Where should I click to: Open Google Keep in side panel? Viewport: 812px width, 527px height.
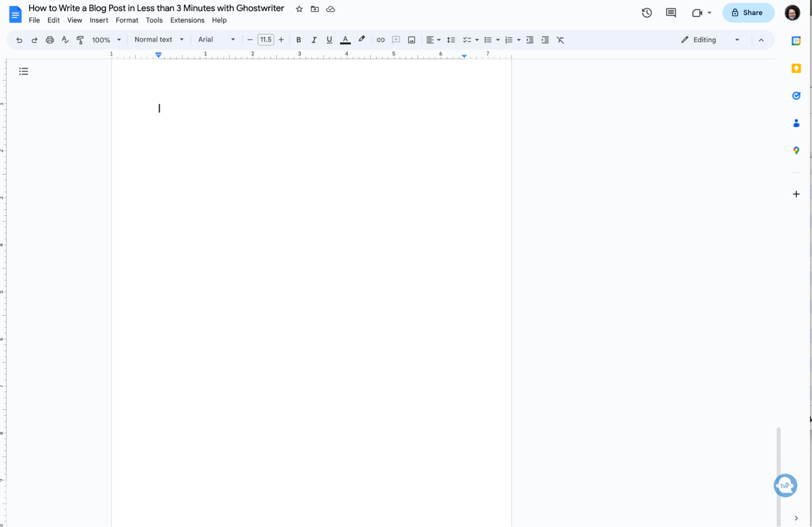click(796, 68)
